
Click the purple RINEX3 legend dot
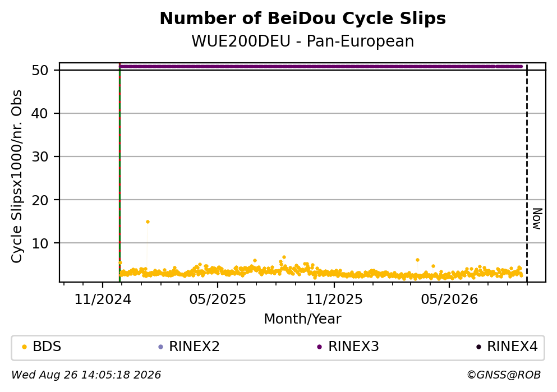[x=319, y=347]
